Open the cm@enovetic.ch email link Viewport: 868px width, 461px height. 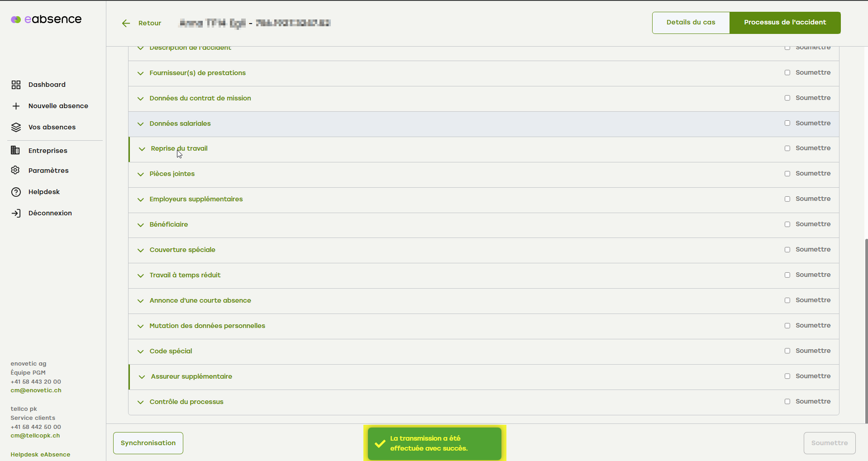tap(36, 390)
